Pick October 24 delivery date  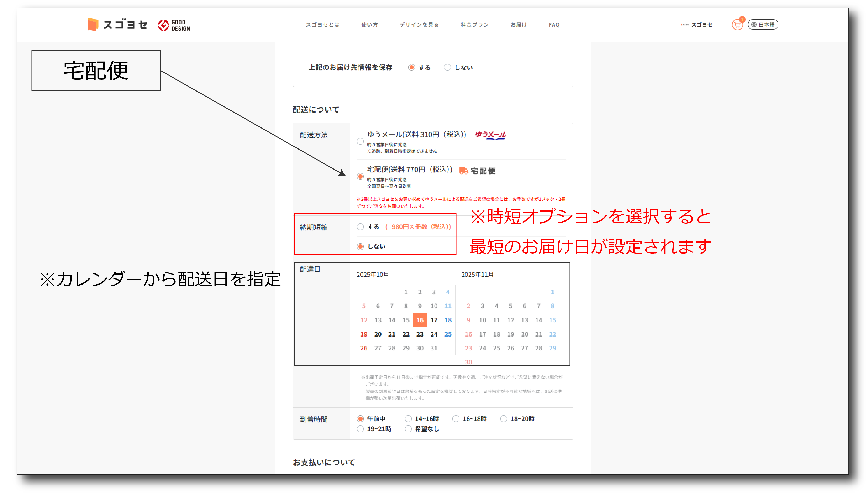(x=434, y=334)
